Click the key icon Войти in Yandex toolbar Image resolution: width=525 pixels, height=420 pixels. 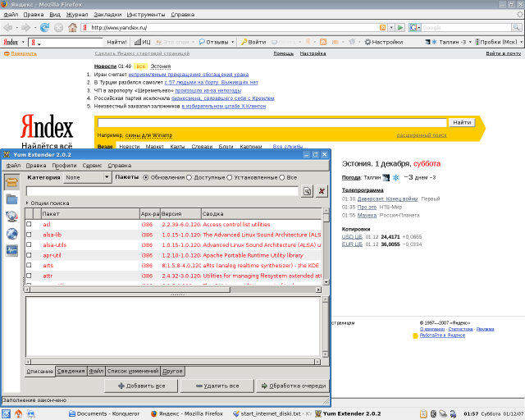(x=253, y=42)
